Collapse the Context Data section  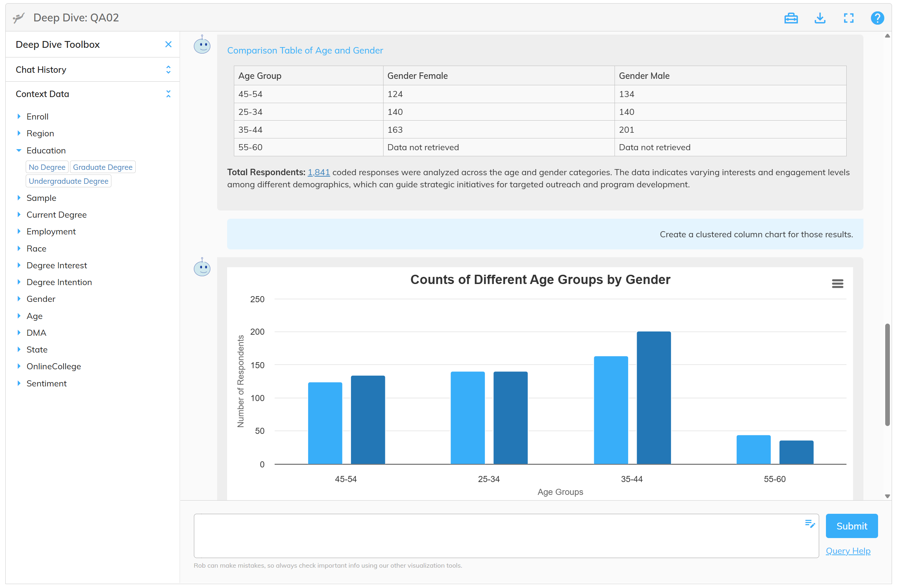(168, 94)
